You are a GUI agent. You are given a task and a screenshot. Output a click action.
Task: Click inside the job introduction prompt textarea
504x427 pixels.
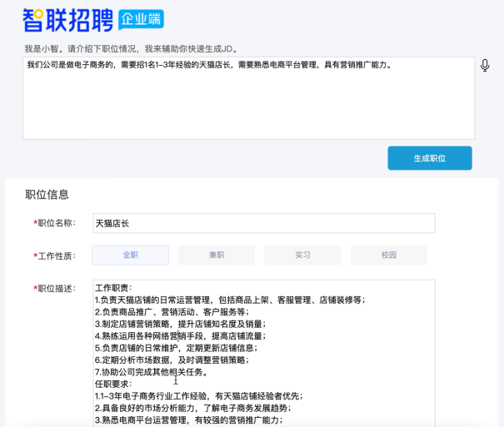[x=248, y=100]
